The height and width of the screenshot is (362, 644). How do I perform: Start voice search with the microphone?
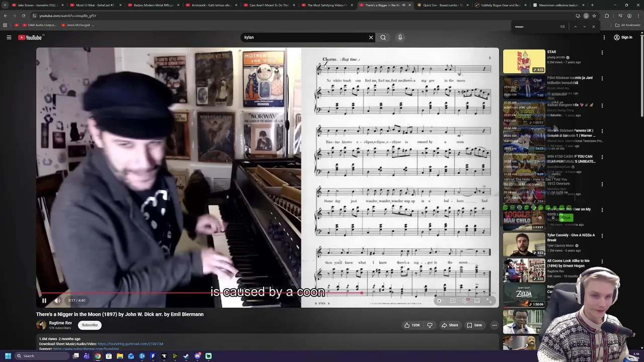(x=400, y=37)
